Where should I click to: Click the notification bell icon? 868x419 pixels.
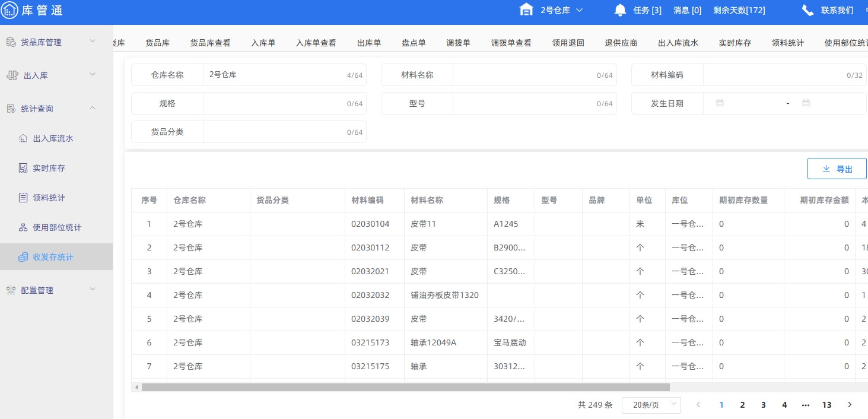pos(621,9)
